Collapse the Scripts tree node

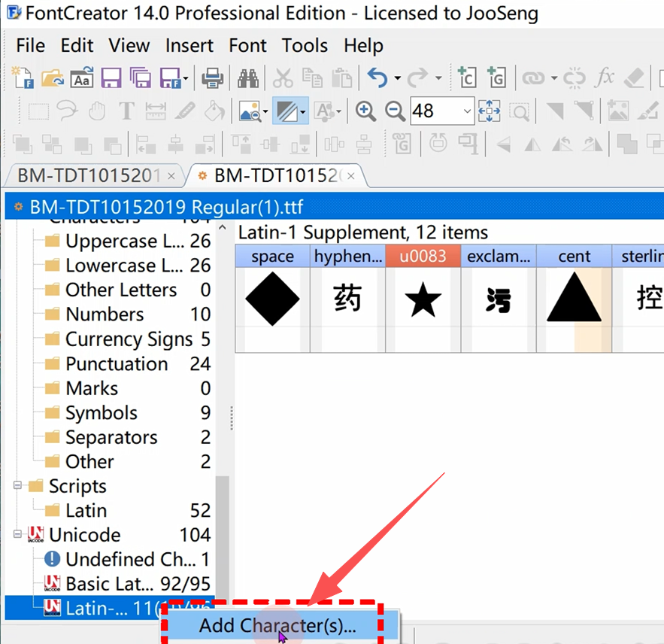(x=17, y=485)
